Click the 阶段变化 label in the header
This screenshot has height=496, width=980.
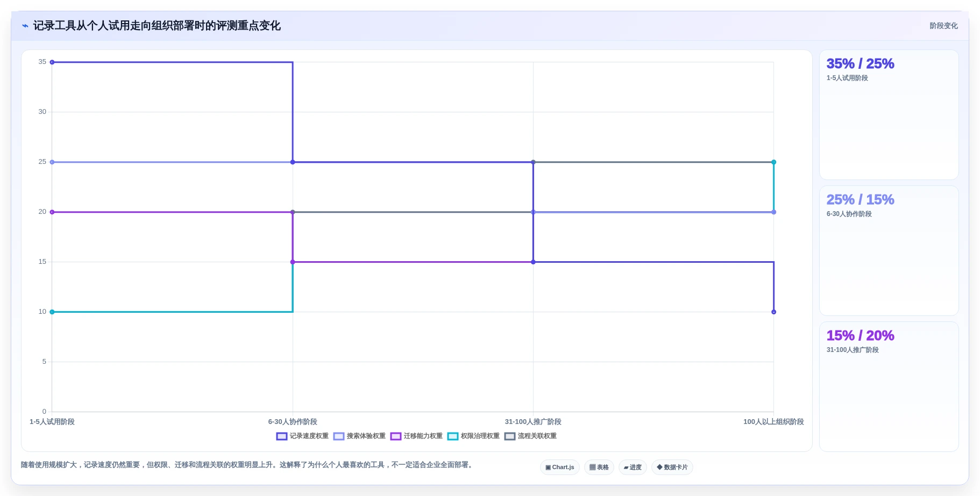pos(943,26)
